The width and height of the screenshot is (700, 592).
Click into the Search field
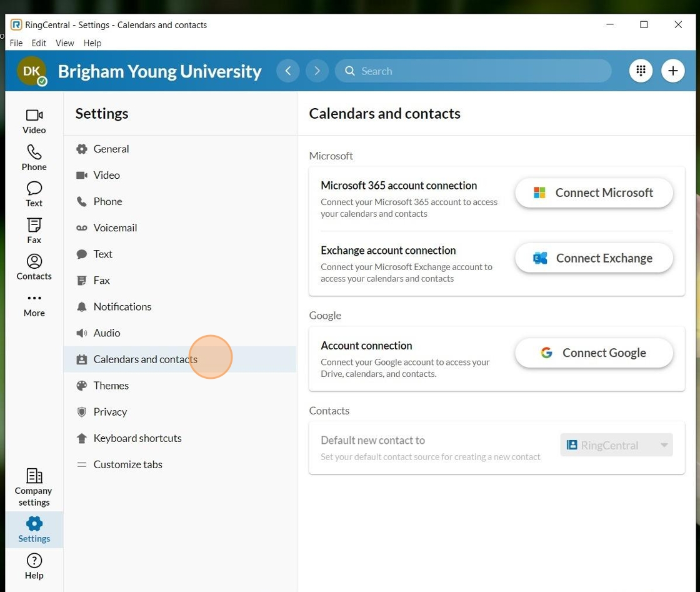click(473, 71)
